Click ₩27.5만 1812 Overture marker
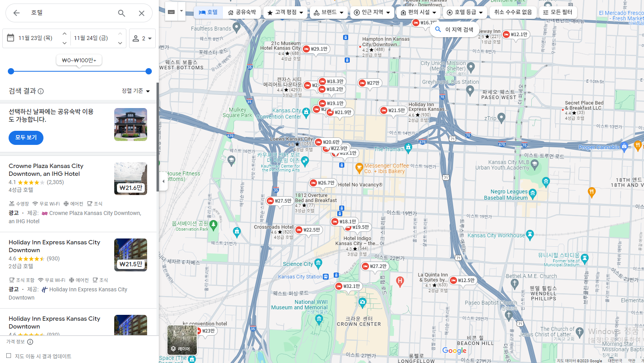The image size is (644, 363). [x=280, y=201]
